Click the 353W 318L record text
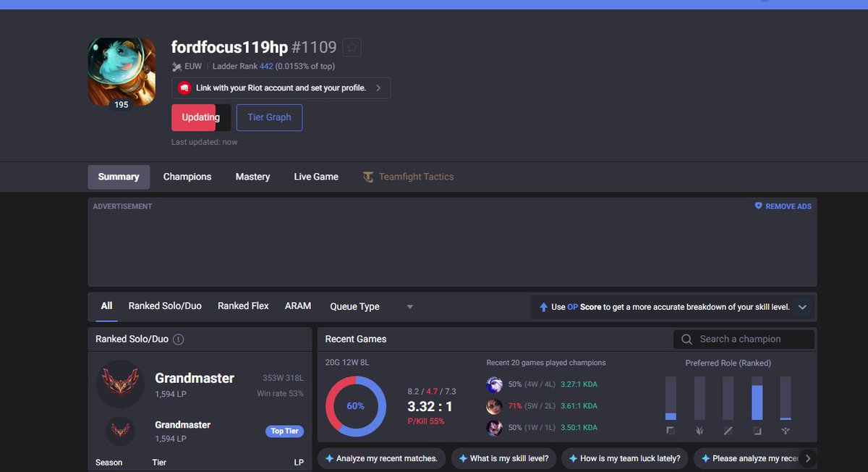This screenshot has height=472, width=868. click(283, 378)
